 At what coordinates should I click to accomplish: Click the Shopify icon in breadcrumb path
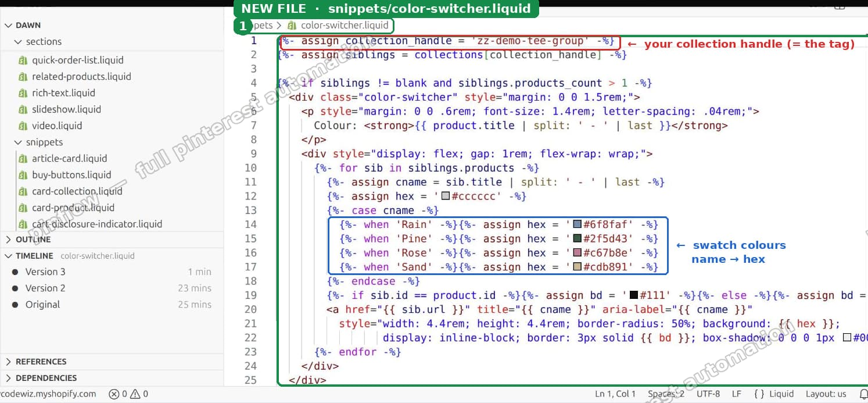coord(292,26)
